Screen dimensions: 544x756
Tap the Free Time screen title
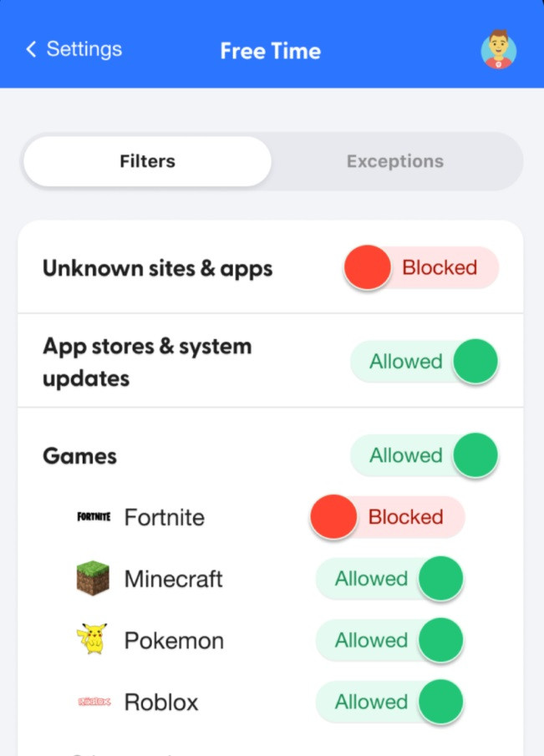(270, 51)
